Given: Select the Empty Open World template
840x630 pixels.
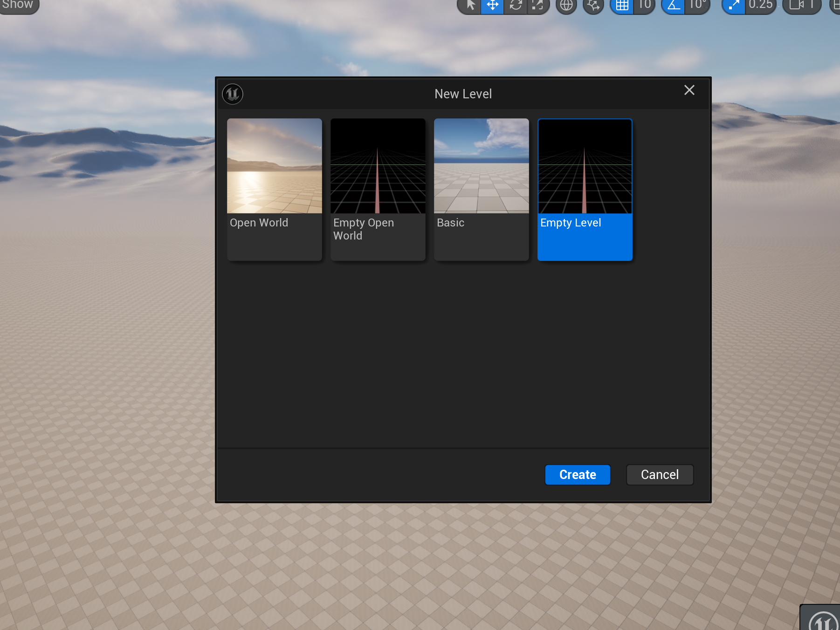Looking at the screenshot, I should tap(378, 189).
